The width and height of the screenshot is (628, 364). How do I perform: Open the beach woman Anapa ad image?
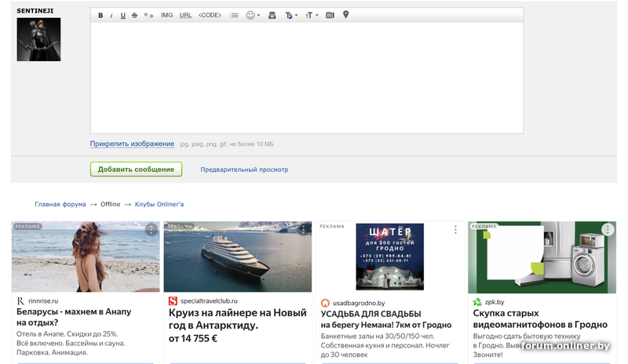pyautogui.click(x=86, y=257)
